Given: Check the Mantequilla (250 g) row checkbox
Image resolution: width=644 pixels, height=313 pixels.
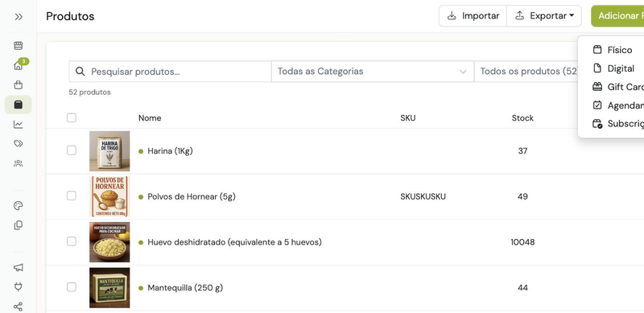Looking at the screenshot, I should point(72,286).
